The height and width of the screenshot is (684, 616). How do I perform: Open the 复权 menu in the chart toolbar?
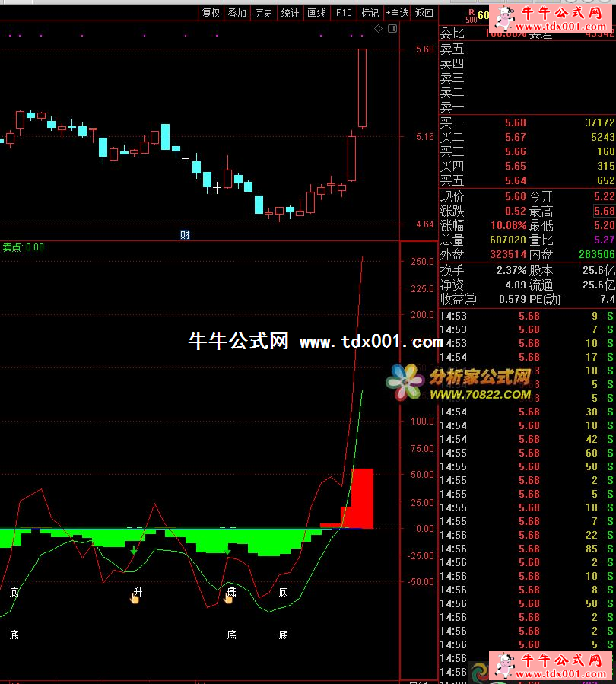[211, 14]
